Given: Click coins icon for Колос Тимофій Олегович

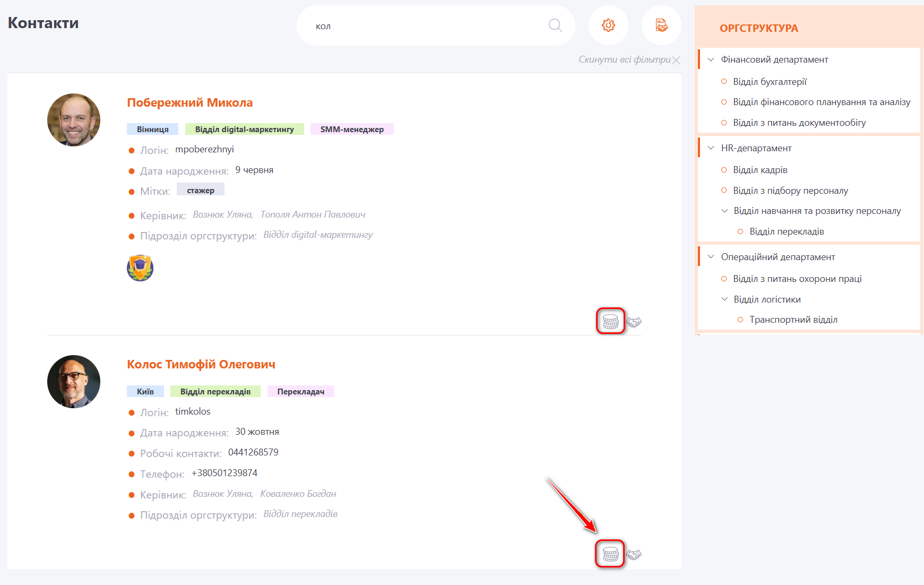Looking at the screenshot, I should tap(610, 554).
